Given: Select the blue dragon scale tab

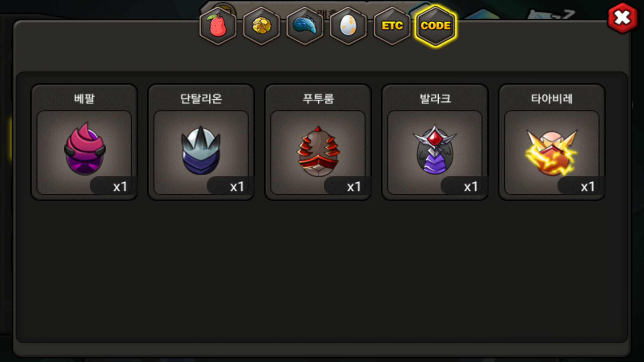Looking at the screenshot, I should coord(305,26).
